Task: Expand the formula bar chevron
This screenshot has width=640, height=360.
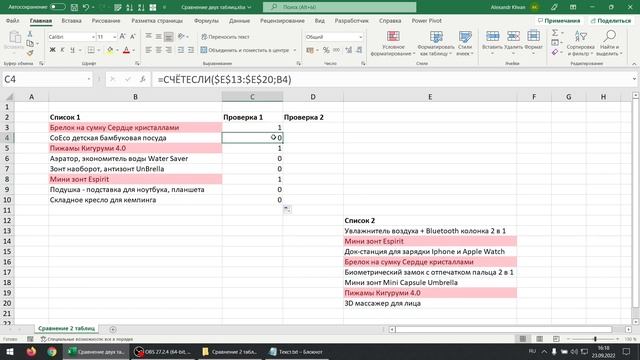Action: [634, 79]
